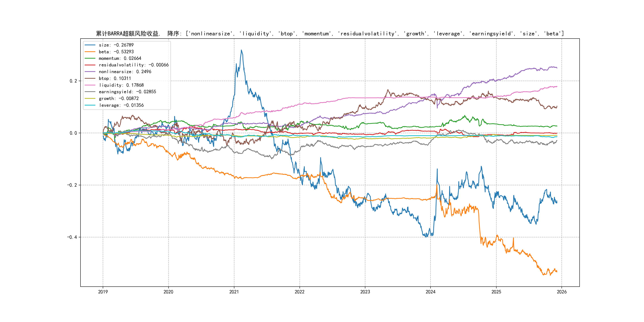644x322 pixels.
Task: Select the 'btop: 0.10311' legend label
Action: click(115, 79)
